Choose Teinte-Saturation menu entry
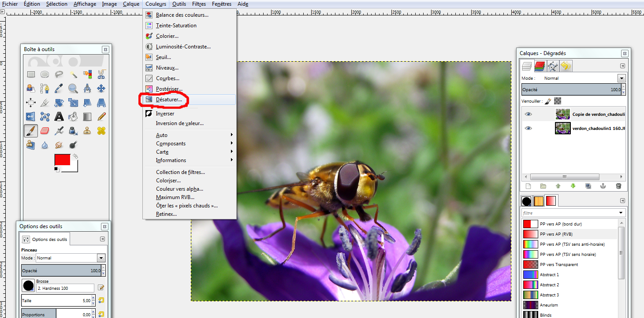Image resolution: width=644 pixels, height=318 pixels. [x=190, y=26]
